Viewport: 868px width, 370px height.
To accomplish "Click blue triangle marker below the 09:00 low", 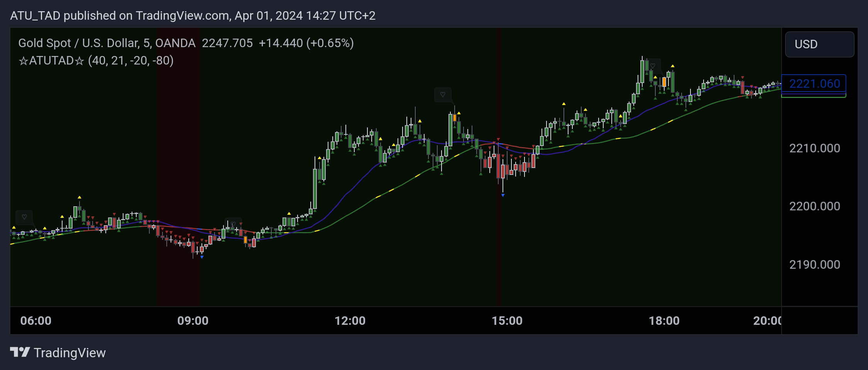I will point(202,257).
